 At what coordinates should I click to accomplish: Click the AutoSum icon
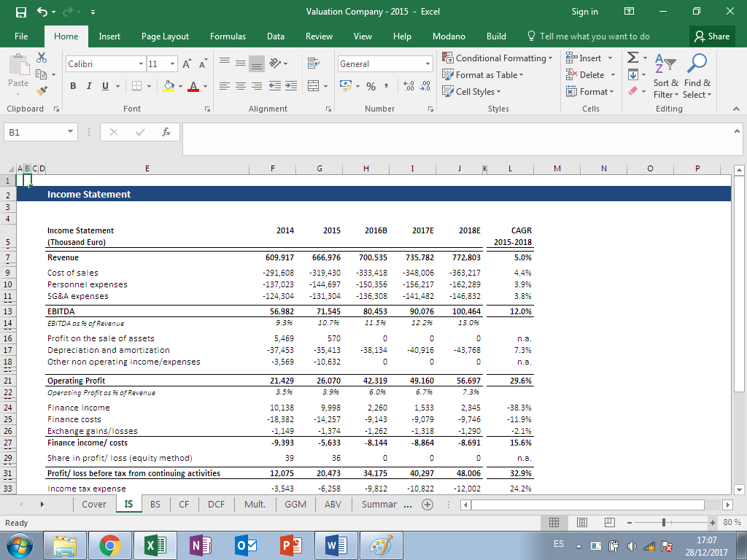632,57
